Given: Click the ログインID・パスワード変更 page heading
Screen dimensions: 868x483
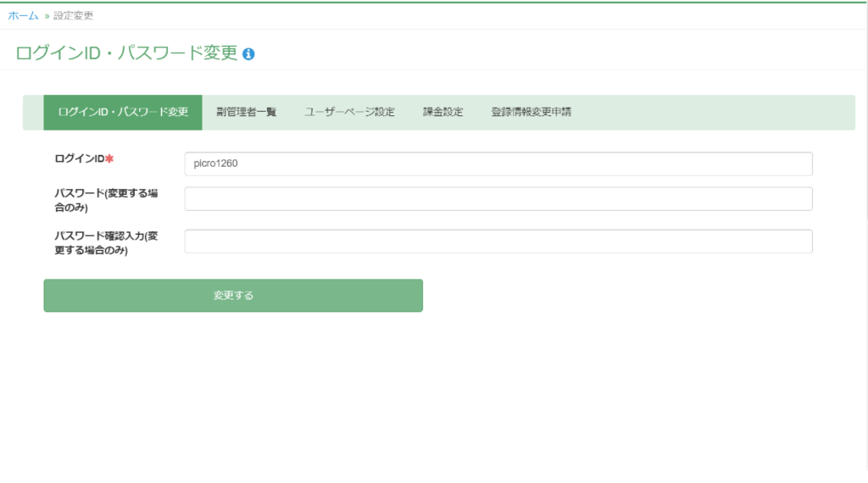Looking at the screenshot, I should click(127, 53).
